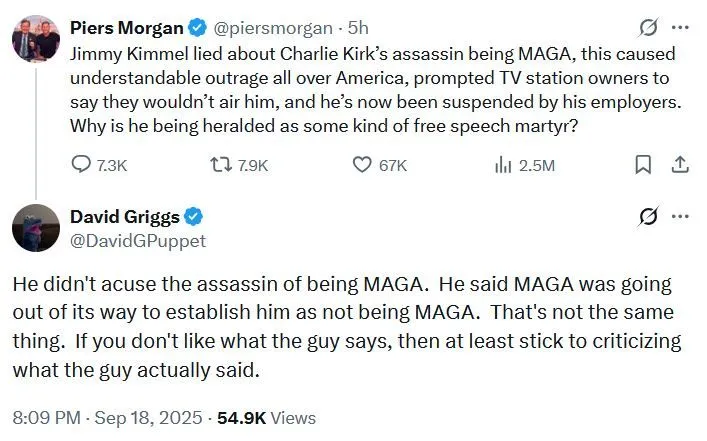707x441 pixels.
Task: Open more options menu on David Griggs' reply
Action: pyautogui.click(x=680, y=217)
